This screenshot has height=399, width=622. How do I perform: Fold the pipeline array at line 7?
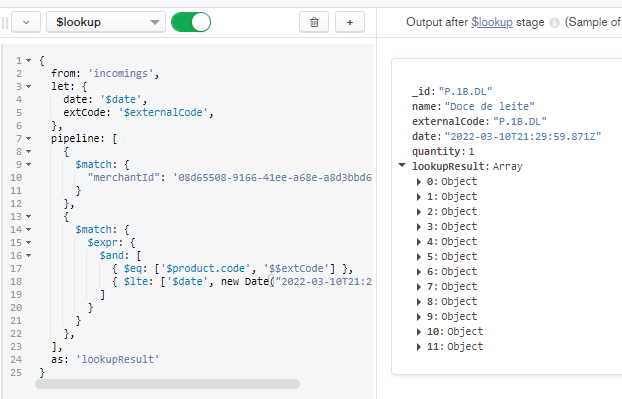[x=29, y=138]
